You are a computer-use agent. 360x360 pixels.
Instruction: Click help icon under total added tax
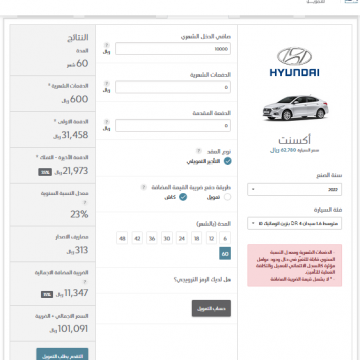tap(85, 282)
